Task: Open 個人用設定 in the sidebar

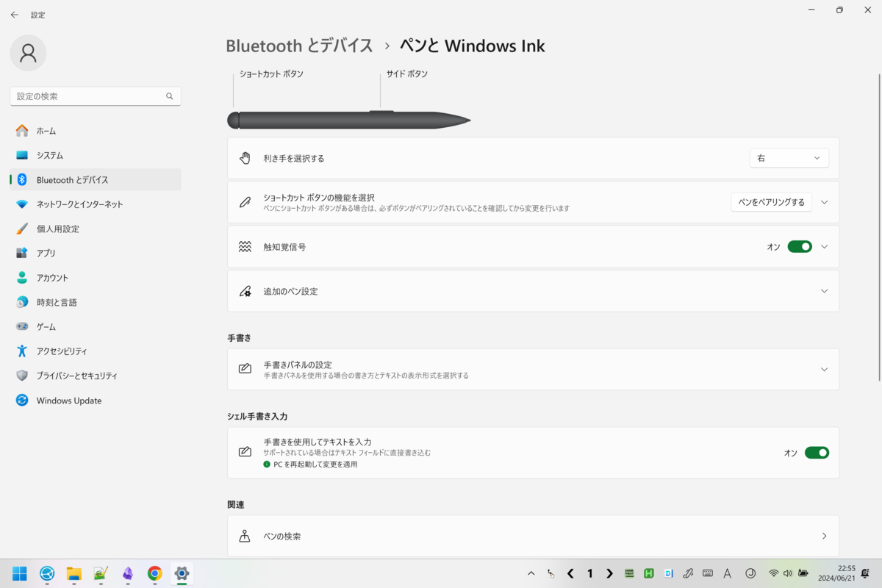Action: pos(96,229)
